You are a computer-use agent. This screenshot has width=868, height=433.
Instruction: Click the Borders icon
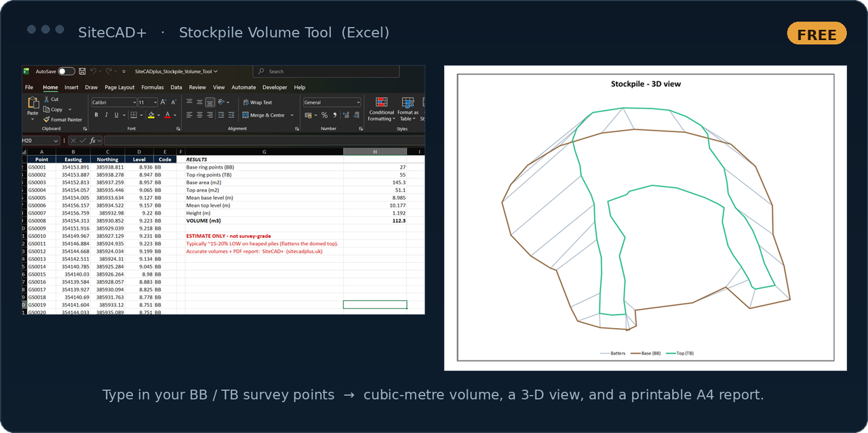click(134, 115)
